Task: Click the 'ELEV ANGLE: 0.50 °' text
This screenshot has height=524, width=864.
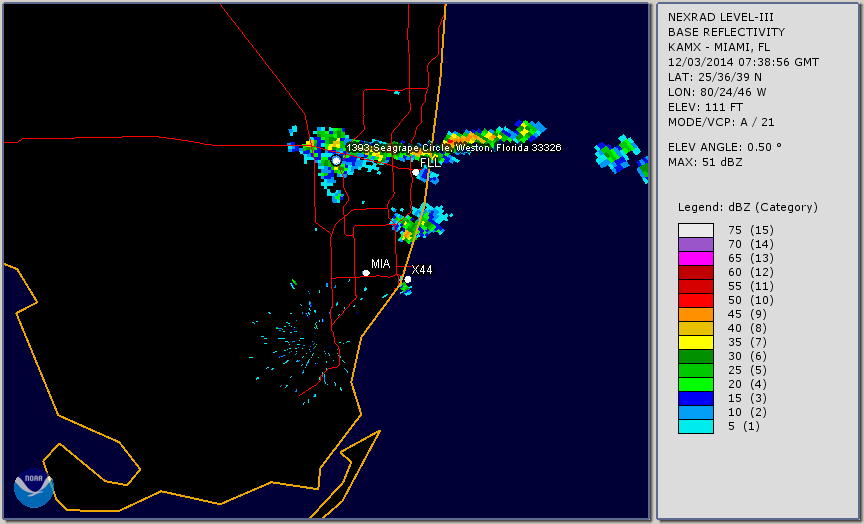Action: (725, 147)
